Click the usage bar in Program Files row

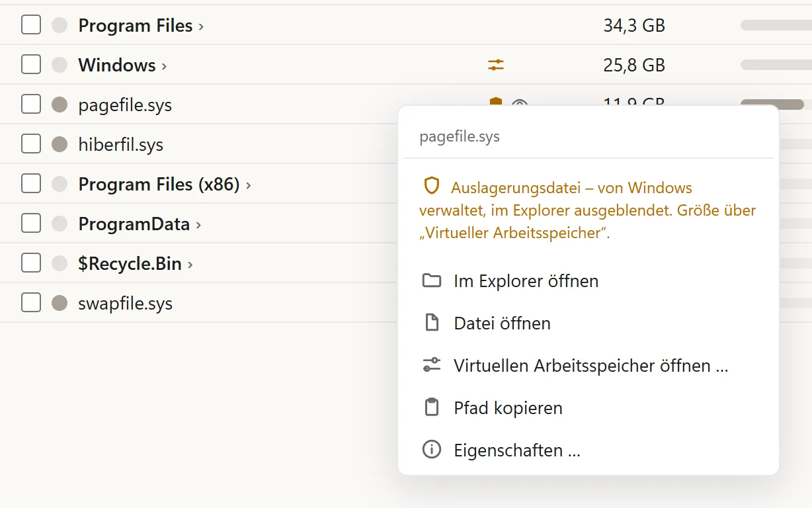(x=776, y=25)
